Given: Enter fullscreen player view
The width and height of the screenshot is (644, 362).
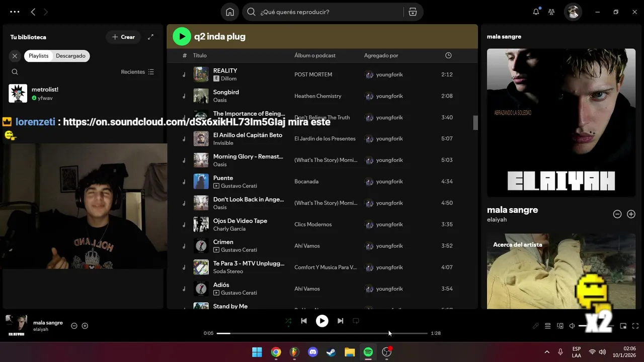Looking at the screenshot, I should tap(635, 326).
